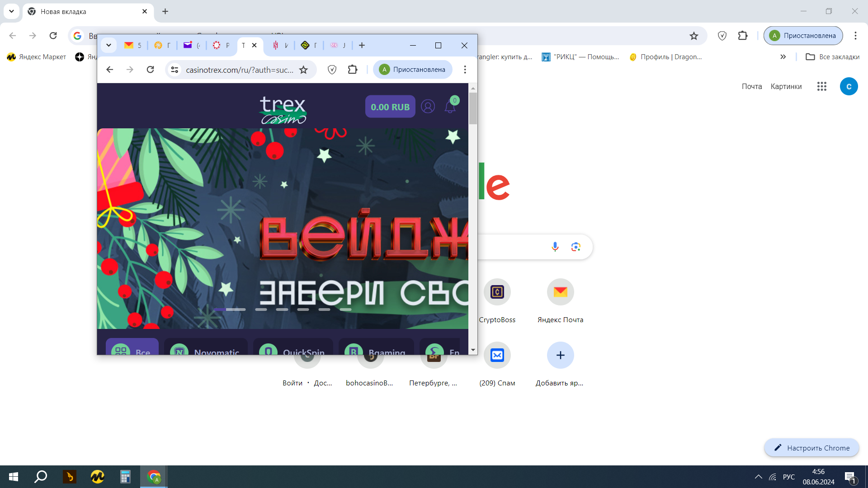Click the 0.00 RUB balance button
The height and width of the screenshot is (488, 868).
coord(390,107)
